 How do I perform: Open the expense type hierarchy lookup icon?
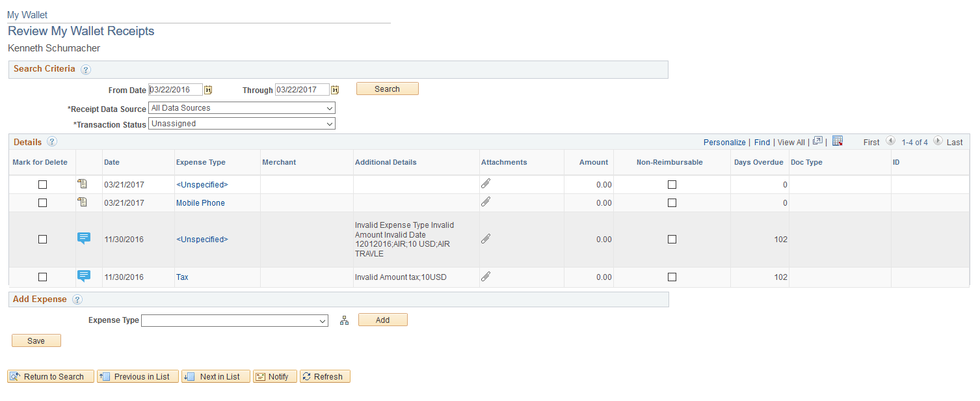coord(344,320)
